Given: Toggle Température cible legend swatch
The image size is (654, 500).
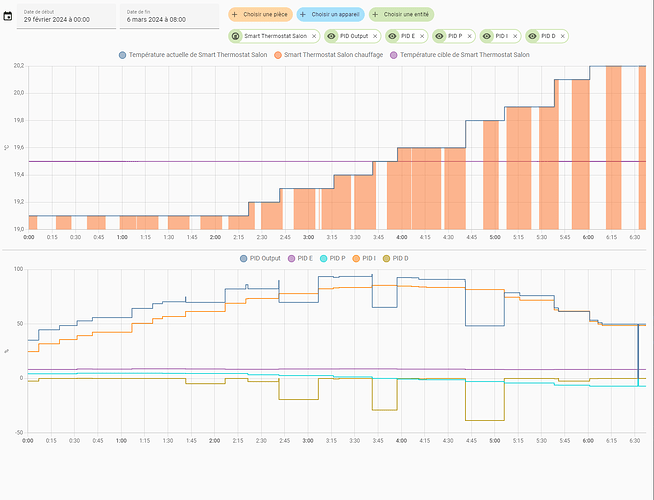Looking at the screenshot, I should 394,55.
